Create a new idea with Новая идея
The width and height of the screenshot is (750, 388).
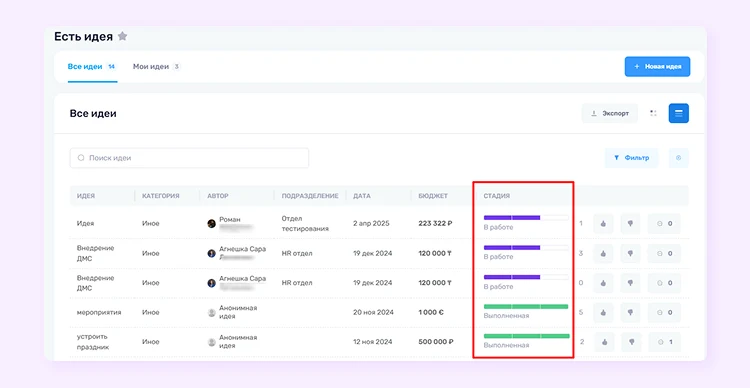[657, 67]
